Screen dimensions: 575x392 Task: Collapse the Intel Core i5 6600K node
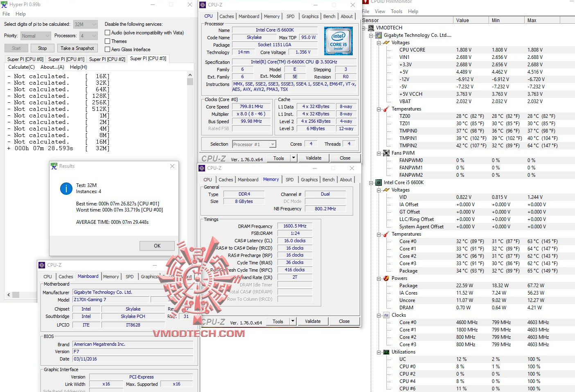pos(371,182)
